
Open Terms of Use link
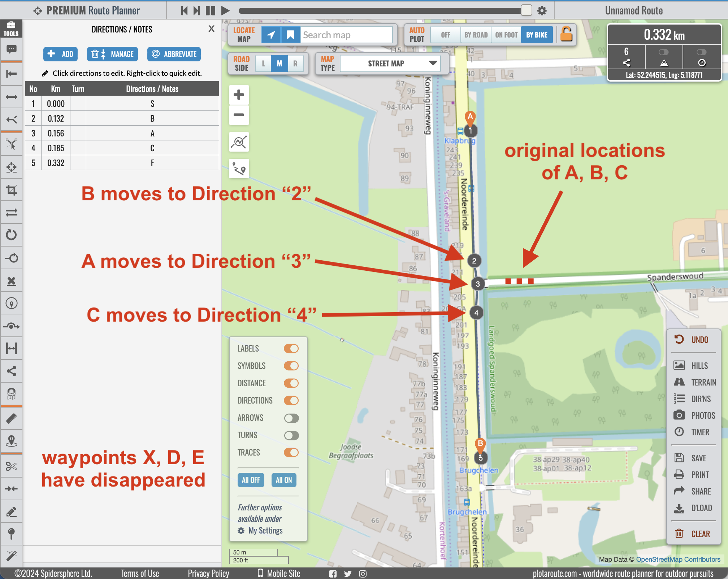tap(140, 574)
